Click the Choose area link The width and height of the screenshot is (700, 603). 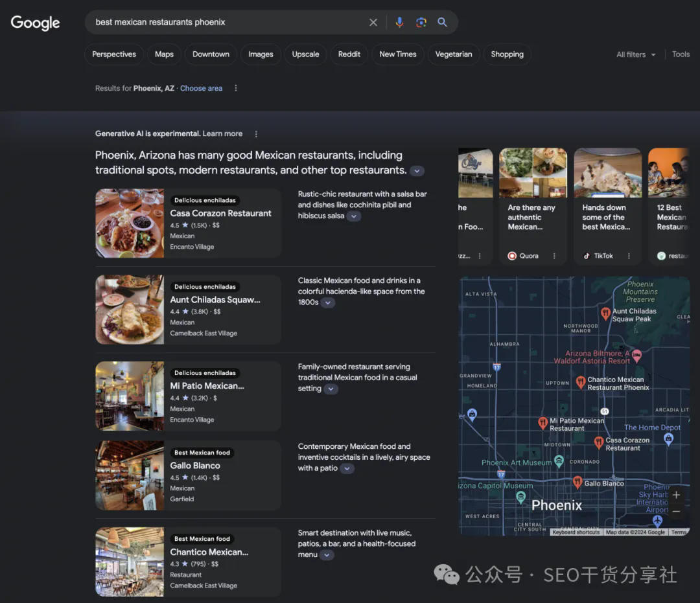pyautogui.click(x=202, y=88)
